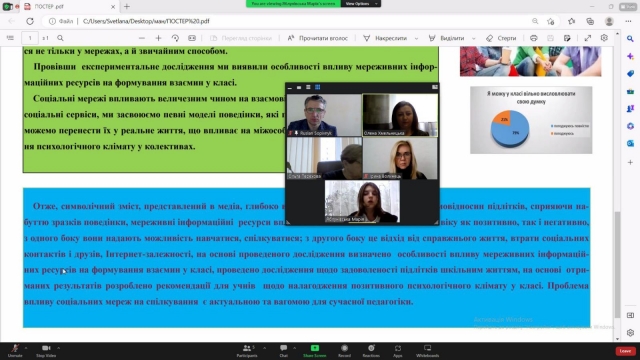The height and width of the screenshot is (360, 640).
Task: Open audio options arrow next to Unmute
Action: (26, 348)
